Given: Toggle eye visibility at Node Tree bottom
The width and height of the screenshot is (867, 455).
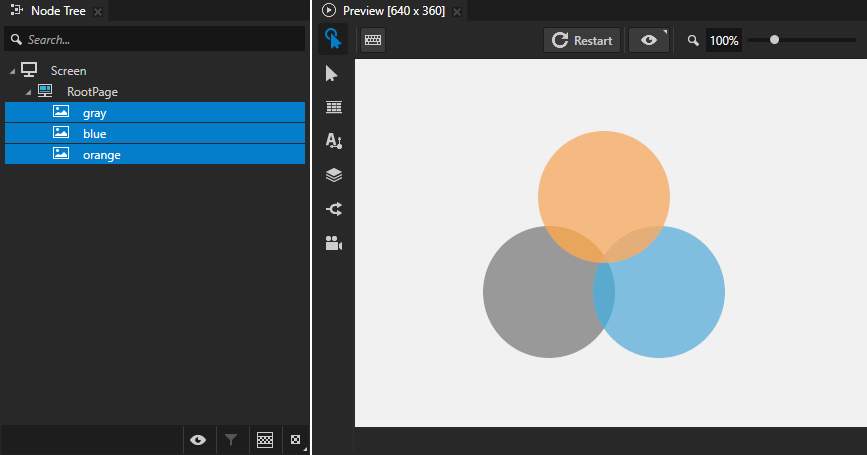Looking at the screenshot, I should click(x=198, y=439).
